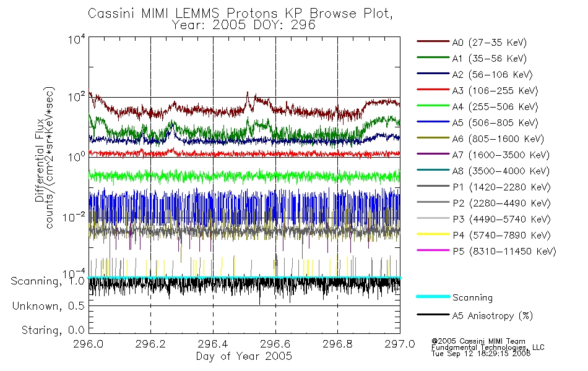The height and width of the screenshot is (371, 588).
Task: Click the bright red A3 legend line swatch
Action: (433, 90)
